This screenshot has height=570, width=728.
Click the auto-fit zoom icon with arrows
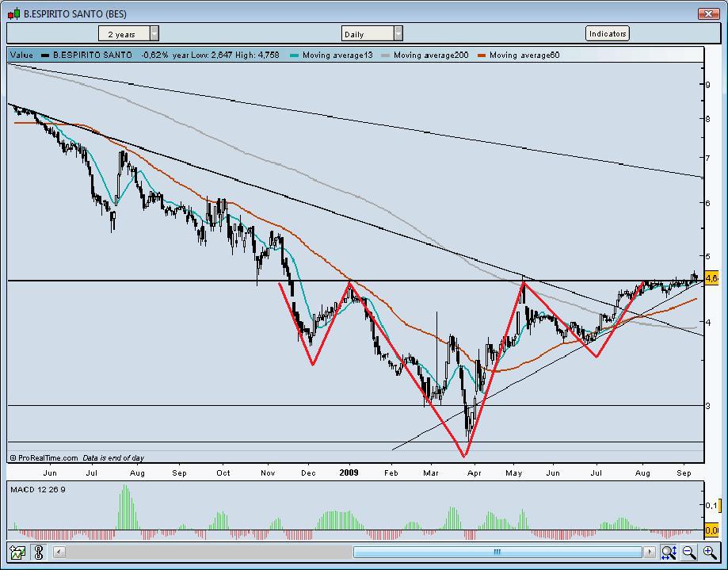click(x=669, y=553)
